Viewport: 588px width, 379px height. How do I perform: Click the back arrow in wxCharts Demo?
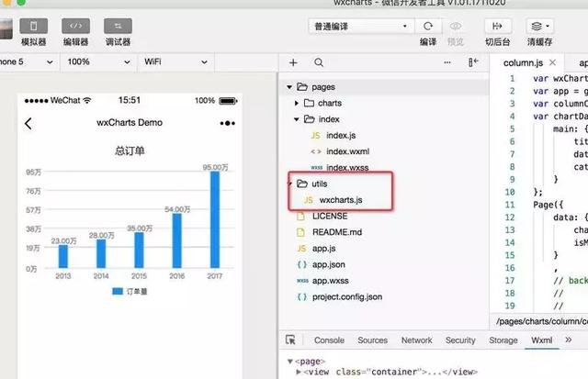tap(28, 124)
